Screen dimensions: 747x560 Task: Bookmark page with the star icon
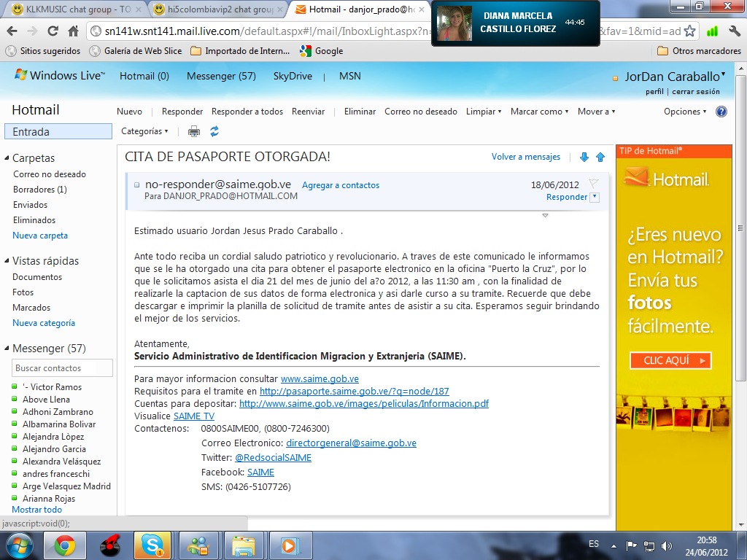(x=689, y=31)
